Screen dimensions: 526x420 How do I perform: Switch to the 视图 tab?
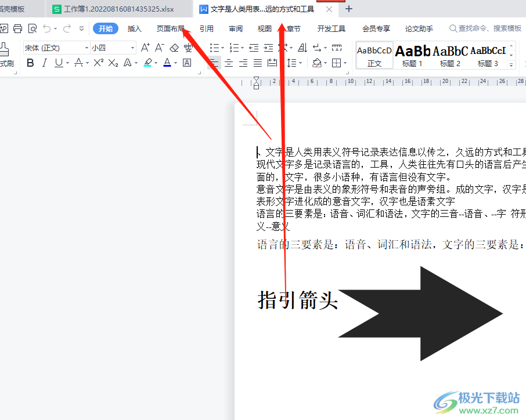265,29
